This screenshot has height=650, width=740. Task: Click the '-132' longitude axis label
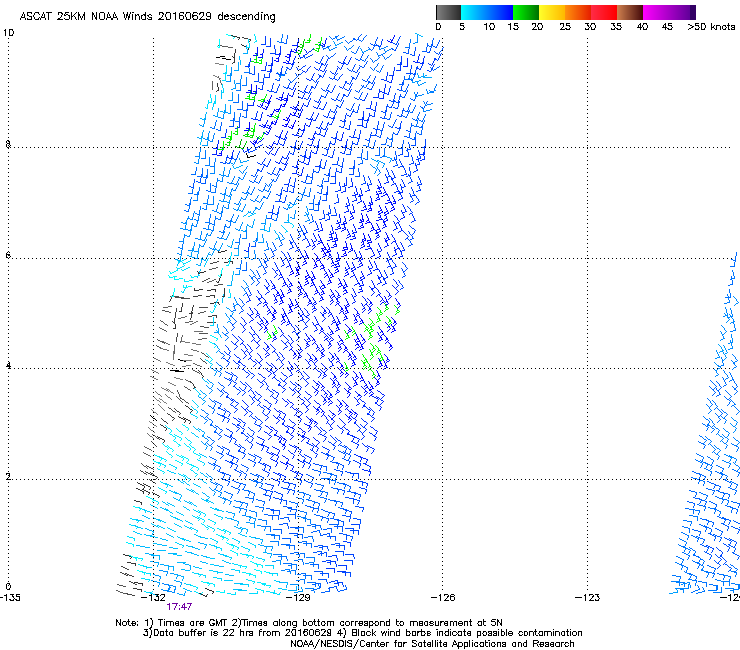(154, 598)
